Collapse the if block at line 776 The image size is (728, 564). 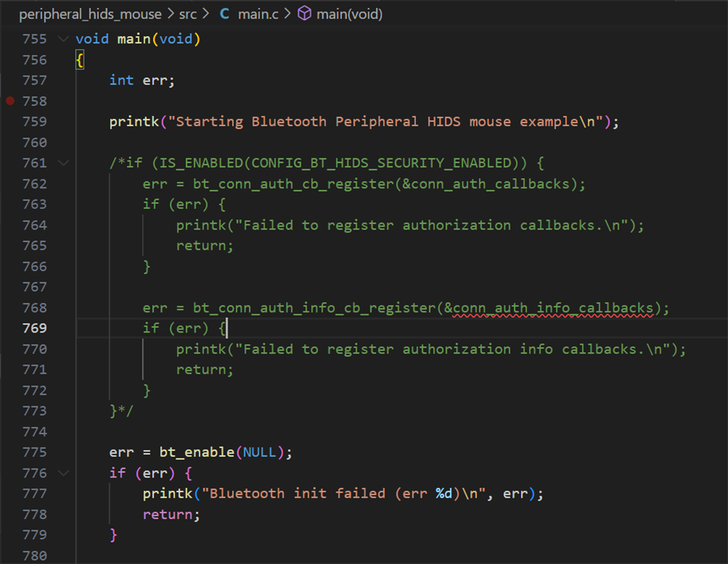pyautogui.click(x=63, y=473)
